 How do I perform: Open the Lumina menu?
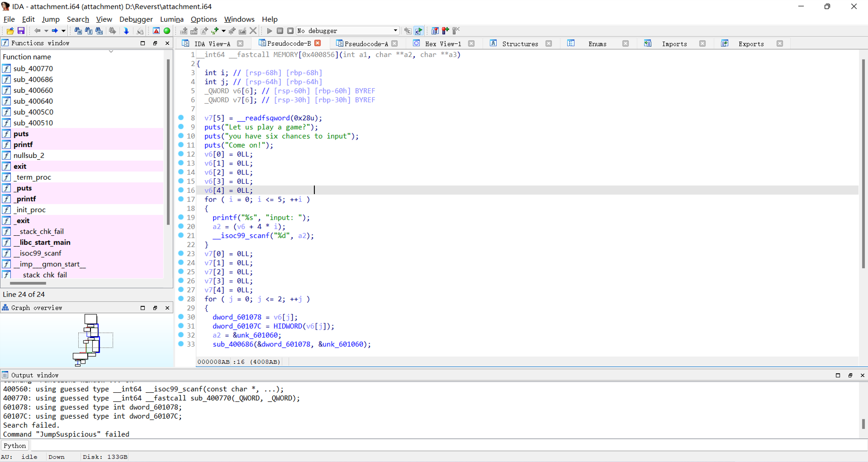(172, 19)
